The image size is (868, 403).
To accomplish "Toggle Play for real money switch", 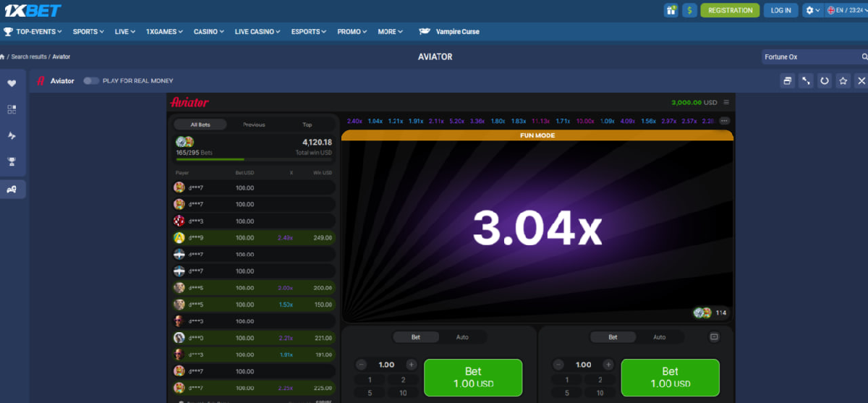I will [91, 81].
